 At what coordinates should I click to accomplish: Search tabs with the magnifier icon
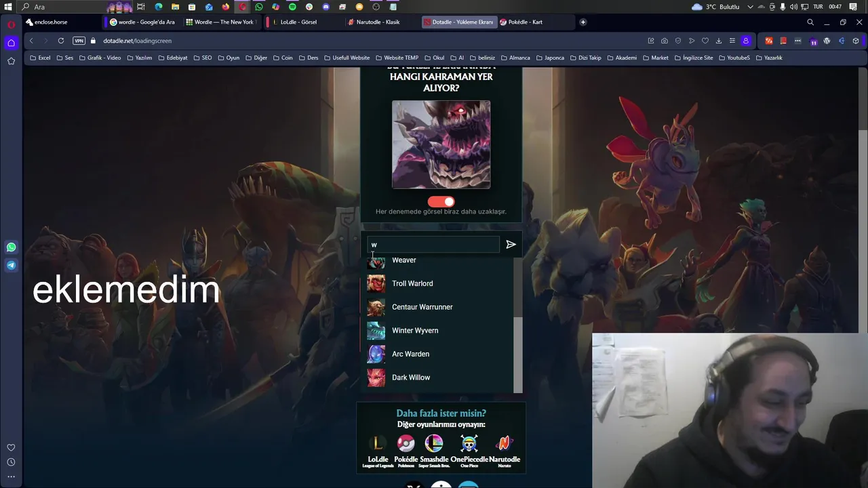pos(810,22)
